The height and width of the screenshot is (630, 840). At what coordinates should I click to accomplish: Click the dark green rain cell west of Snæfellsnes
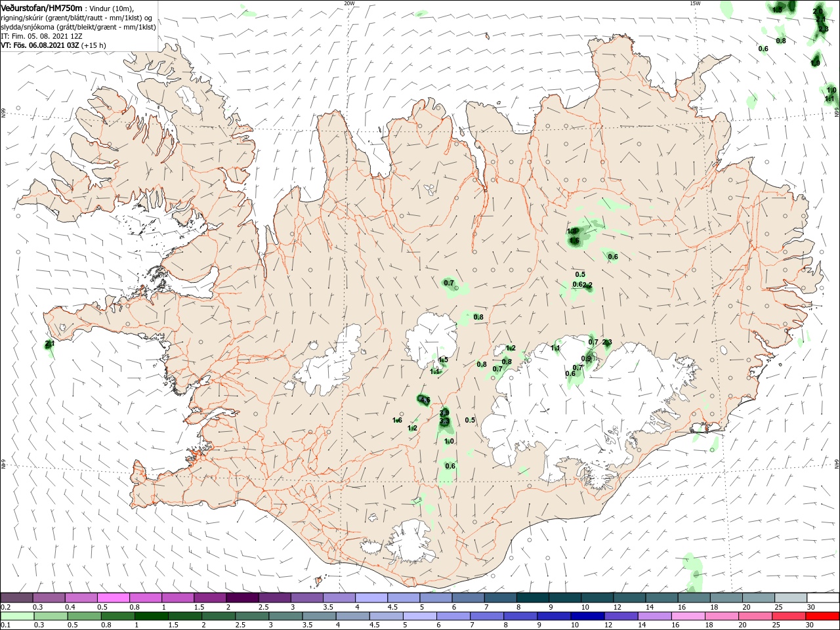point(49,345)
